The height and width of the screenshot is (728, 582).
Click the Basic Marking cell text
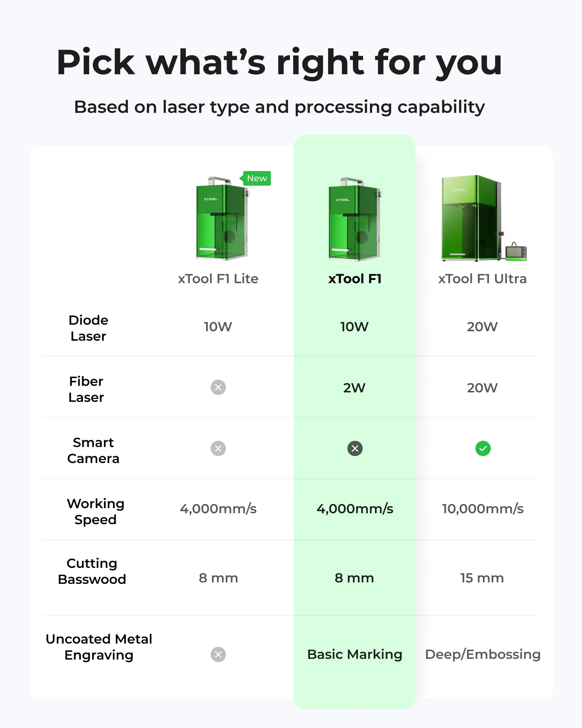pyautogui.click(x=355, y=654)
